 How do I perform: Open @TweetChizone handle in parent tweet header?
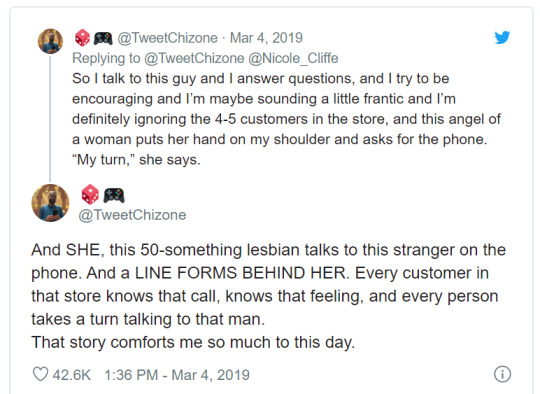(x=168, y=38)
